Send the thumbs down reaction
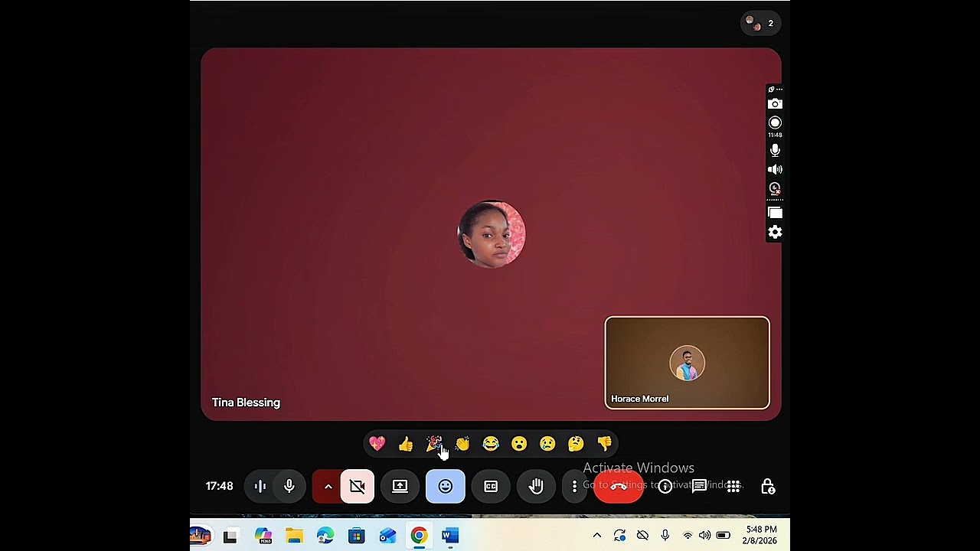The image size is (980, 551). coord(605,443)
